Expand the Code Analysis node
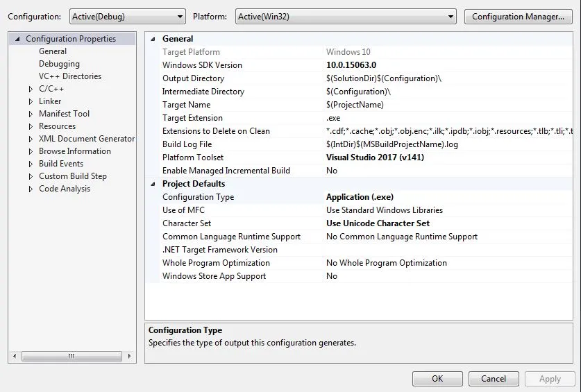This screenshot has width=581, height=392. [31, 189]
